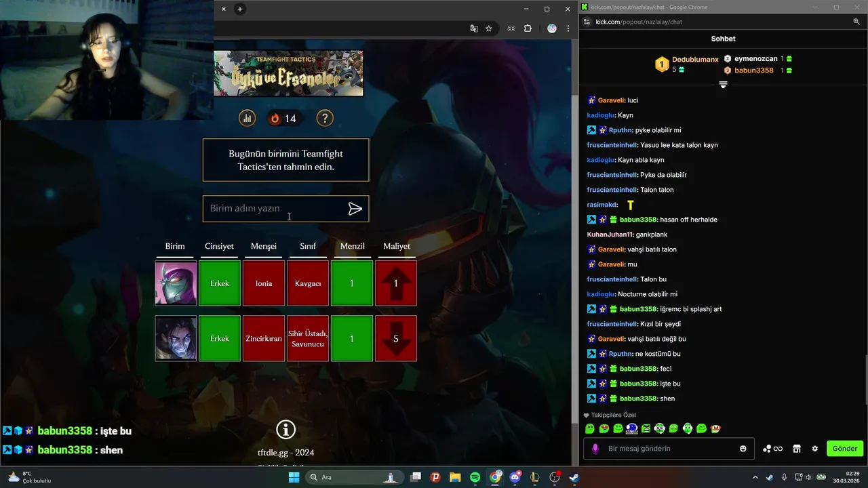Click the channel points infinity icon

(773, 449)
